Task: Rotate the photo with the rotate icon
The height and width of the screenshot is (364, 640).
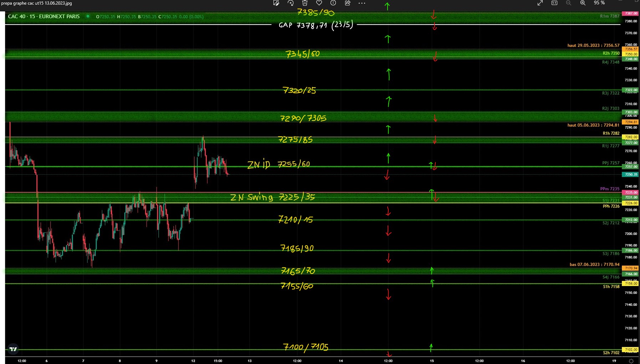Action: click(291, 3)
